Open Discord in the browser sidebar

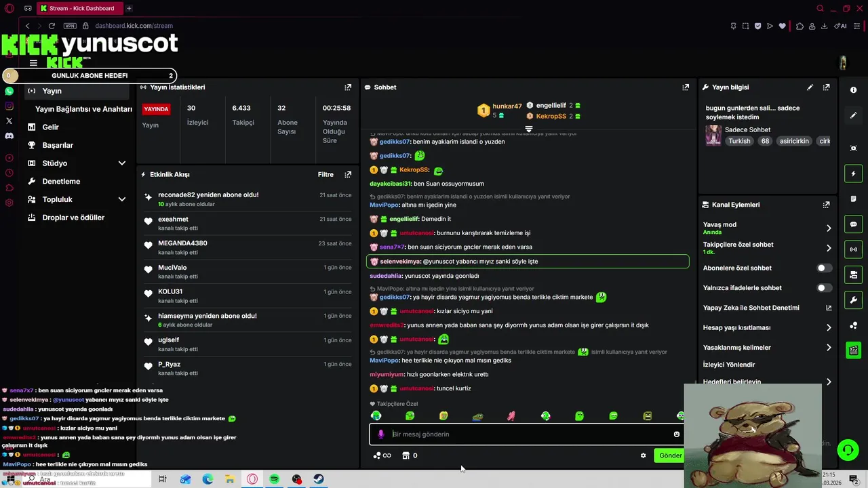tap(9, 136)
